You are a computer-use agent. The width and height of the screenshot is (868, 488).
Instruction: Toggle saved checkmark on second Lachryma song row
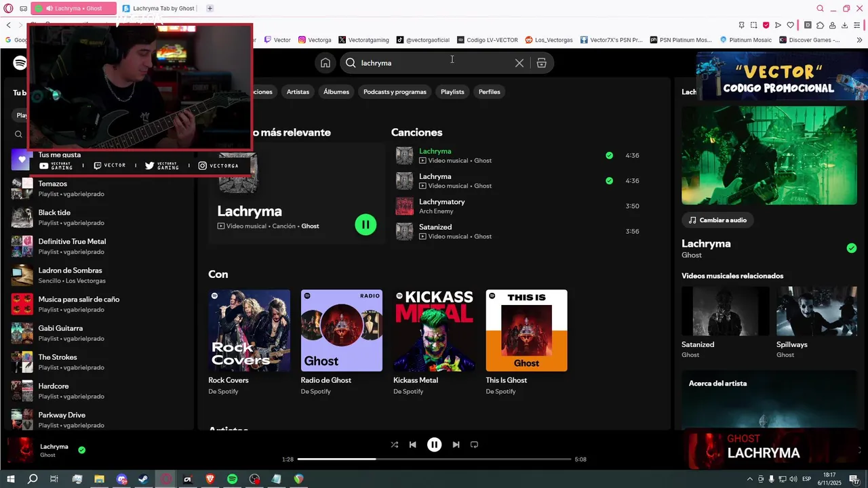click(x=609, y=180)
